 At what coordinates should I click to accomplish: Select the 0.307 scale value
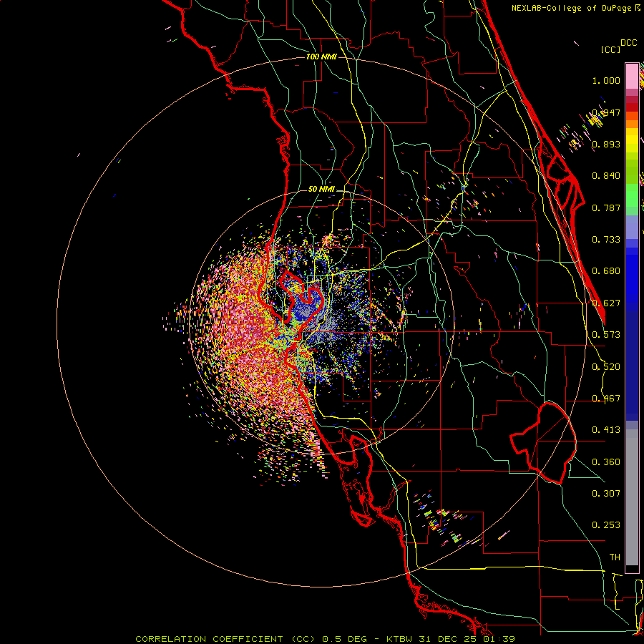point(606,494)
